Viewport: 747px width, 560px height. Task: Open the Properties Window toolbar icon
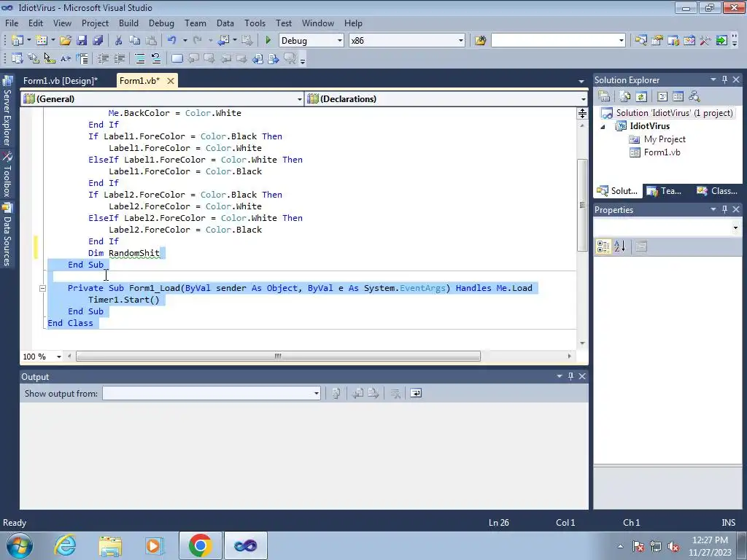657,41
